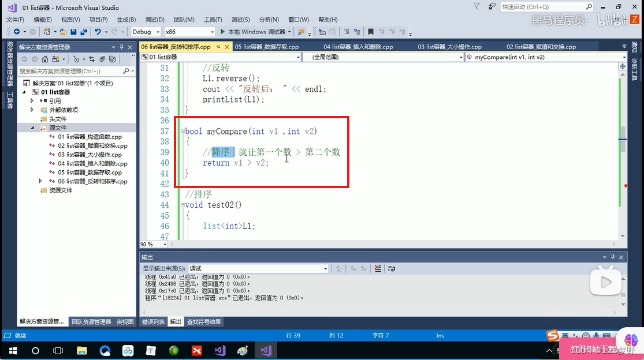Viewport: 644px width, 360px height.
Task: Click the feedback notification flag icon
Action: pyautogui.click(x=477, y=6)
